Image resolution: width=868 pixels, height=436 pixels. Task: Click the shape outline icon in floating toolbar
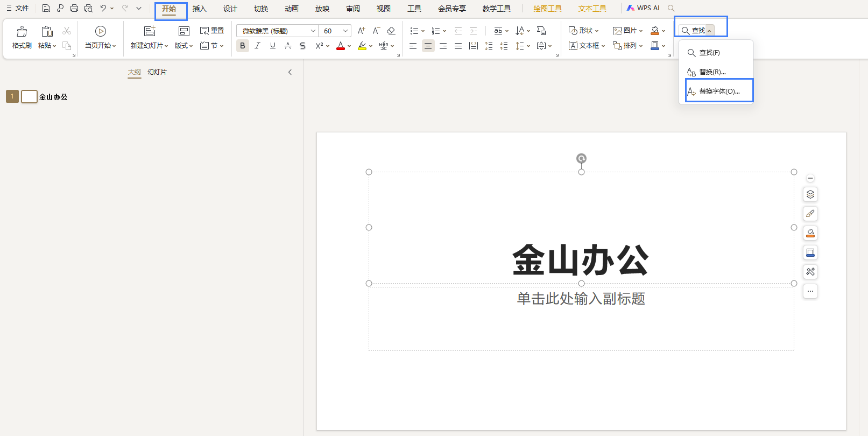pyautogui.click(x=810, y=252)
